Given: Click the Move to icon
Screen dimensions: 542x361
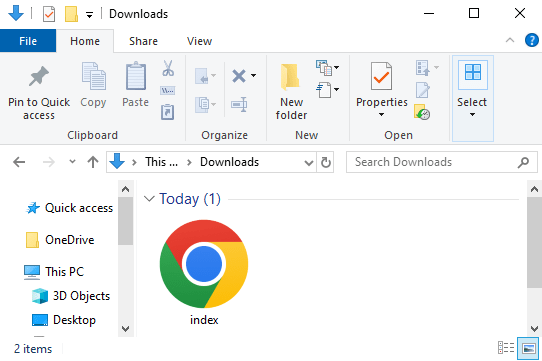Looking at the screenshot, I should (x=202, y=76).
